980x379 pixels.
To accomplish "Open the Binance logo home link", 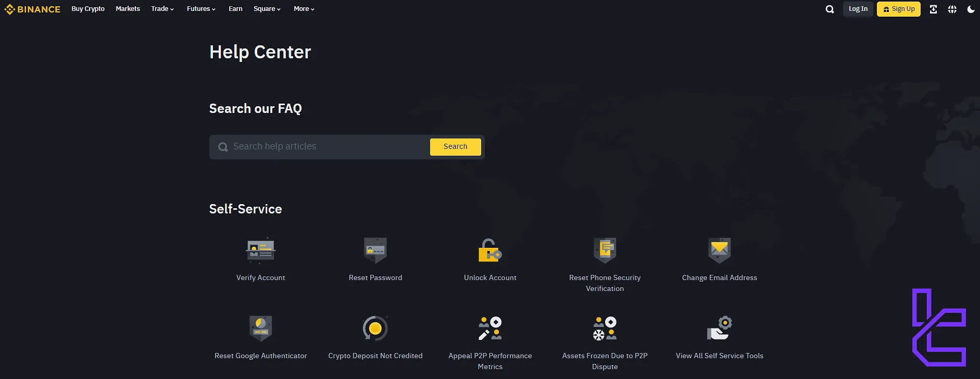I will (32, 9).
